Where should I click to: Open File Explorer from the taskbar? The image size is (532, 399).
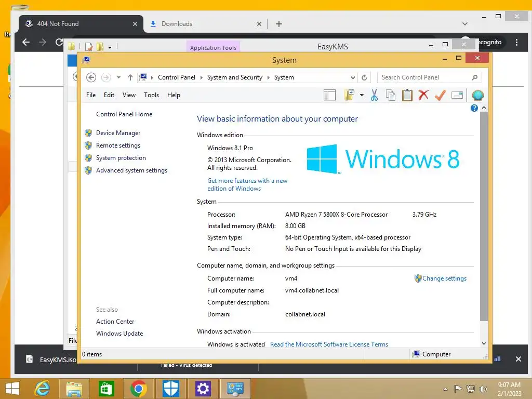[x=74, y=389]
